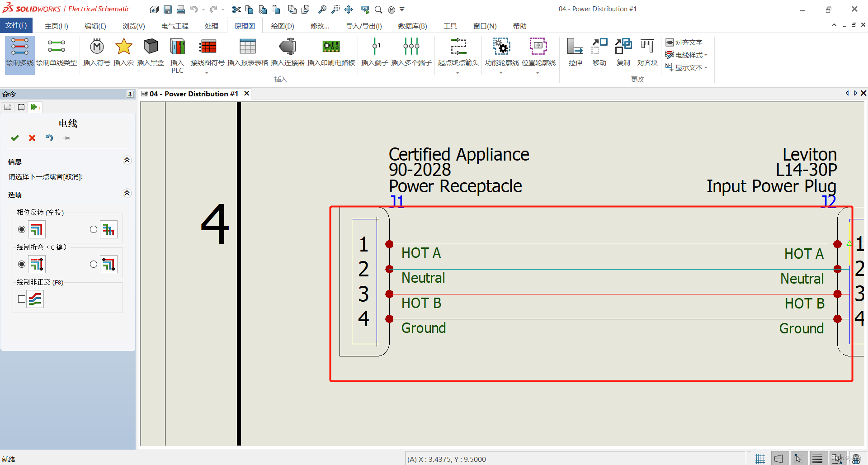Select the first phase inversion radio option
The width and height of the screenshot is (868, 465).
(x=22, y=229)
